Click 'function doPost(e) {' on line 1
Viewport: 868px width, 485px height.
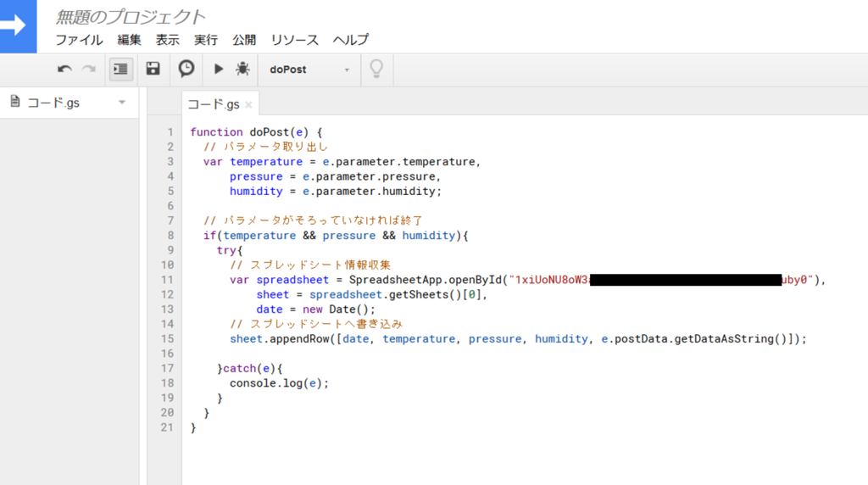256,132
